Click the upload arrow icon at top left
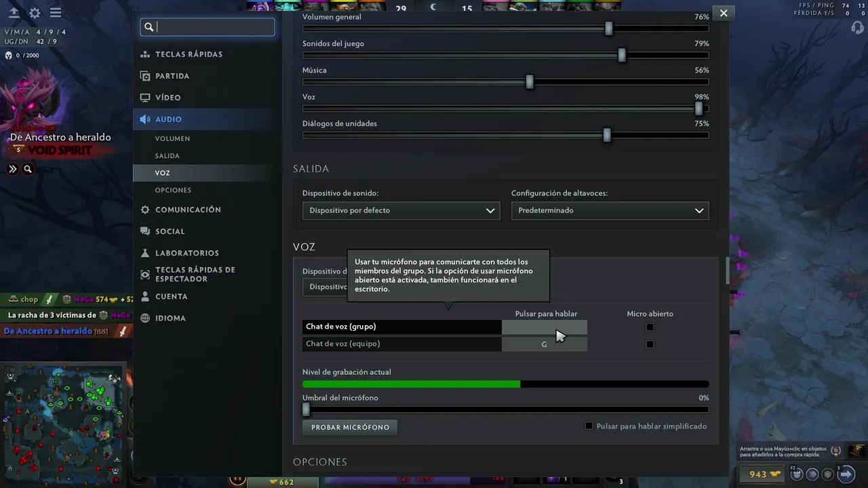 [x=14, y=13]
